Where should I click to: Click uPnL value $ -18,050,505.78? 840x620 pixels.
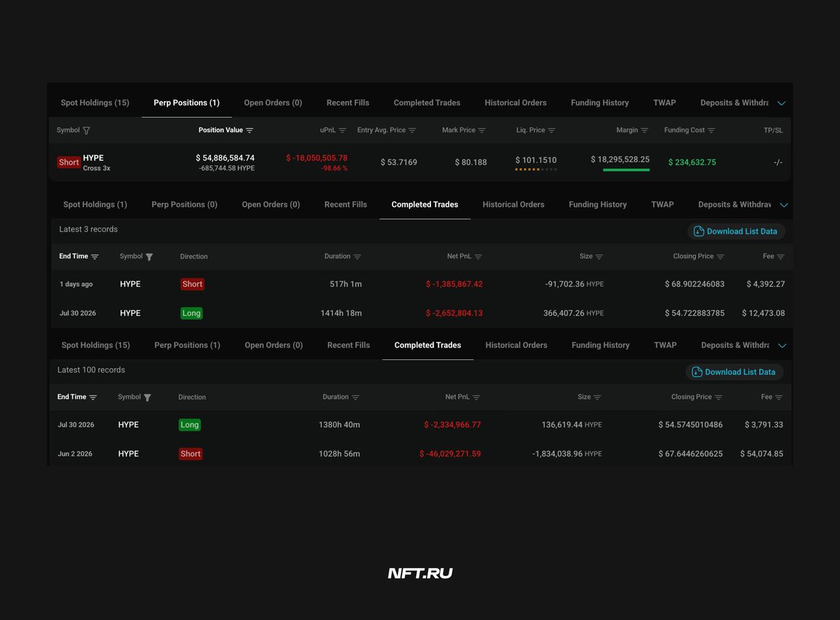point(317,158)
